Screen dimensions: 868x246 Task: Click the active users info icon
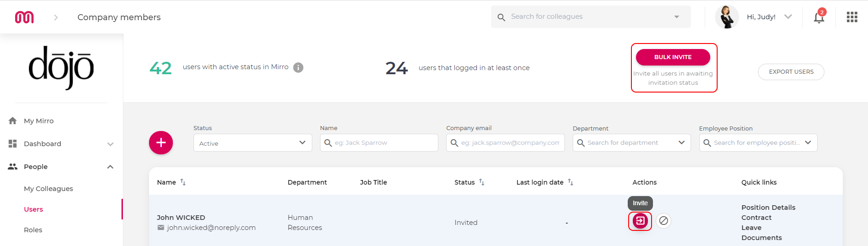tap(298, 67)
